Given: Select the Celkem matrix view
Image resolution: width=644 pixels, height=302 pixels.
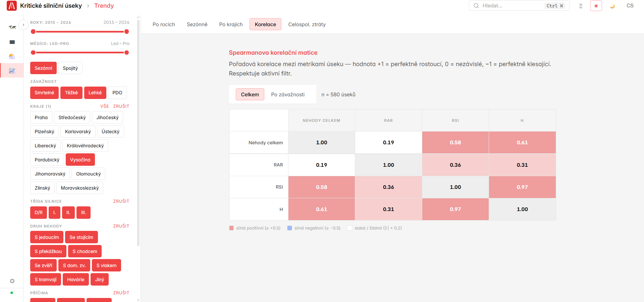Looking at the screenshot, I should [250, 94].
